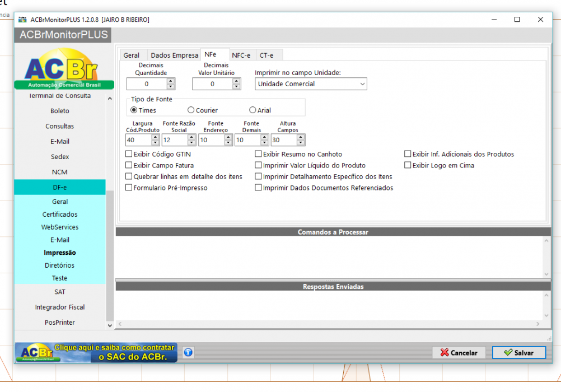Click Fonte Endereço value field
This screenshot has height=392, width=561.
212,140
